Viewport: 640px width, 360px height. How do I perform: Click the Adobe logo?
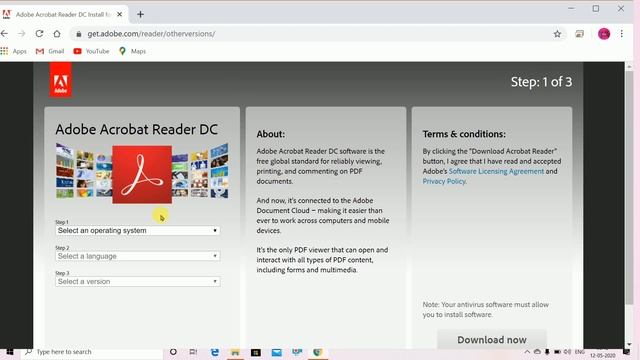(x=60, y=80)
